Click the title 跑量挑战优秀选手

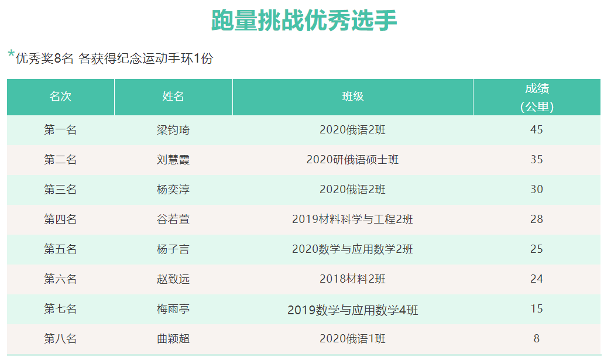click(x=304, y=21)
